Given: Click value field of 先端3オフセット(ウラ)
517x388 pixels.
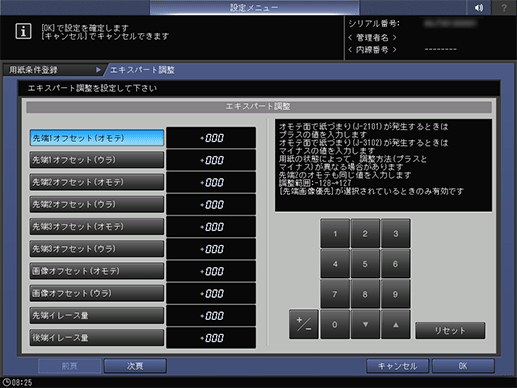Looking at the screenshot, I should (211, 249).
